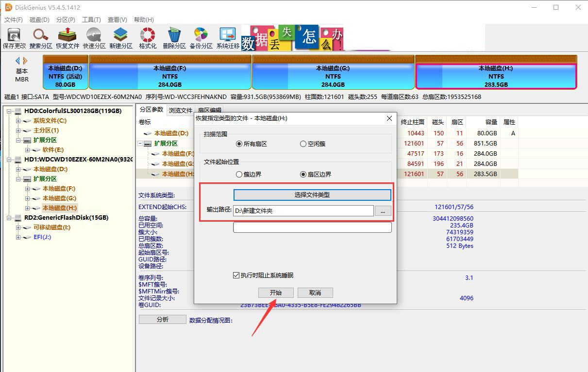Select the 删除分区 (Delete Partition) icon
The image size is (588, 372).
pos(174,37)
